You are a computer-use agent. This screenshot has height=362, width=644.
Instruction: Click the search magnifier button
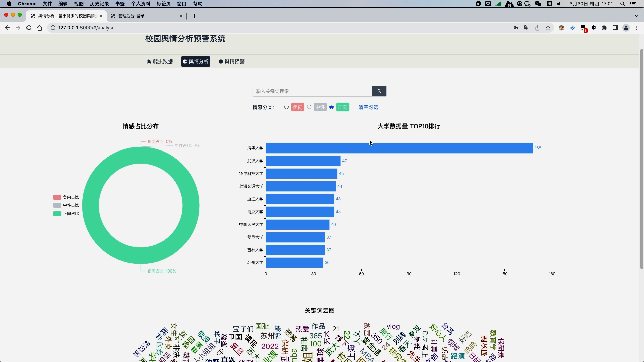click(x=379, y=91)
